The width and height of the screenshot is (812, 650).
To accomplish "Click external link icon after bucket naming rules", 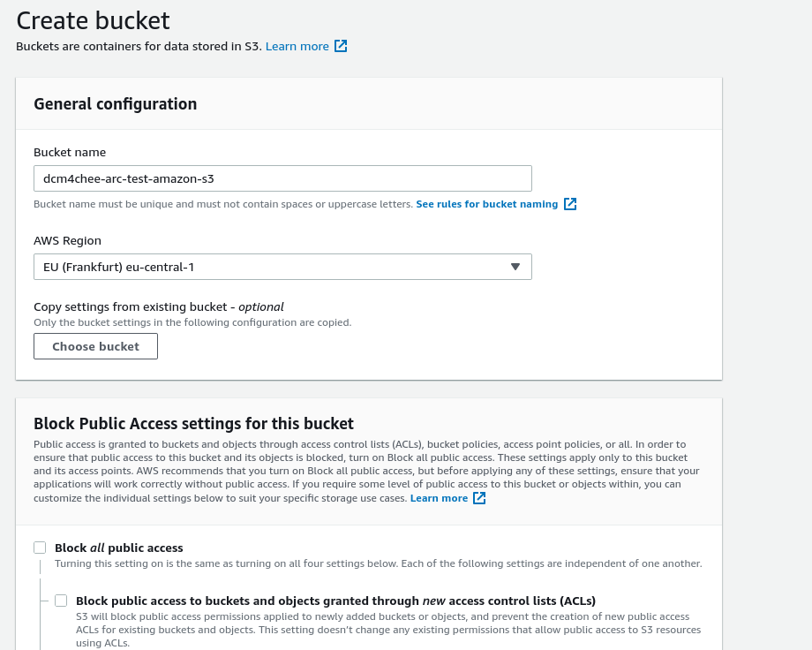I will coord(569,204).
